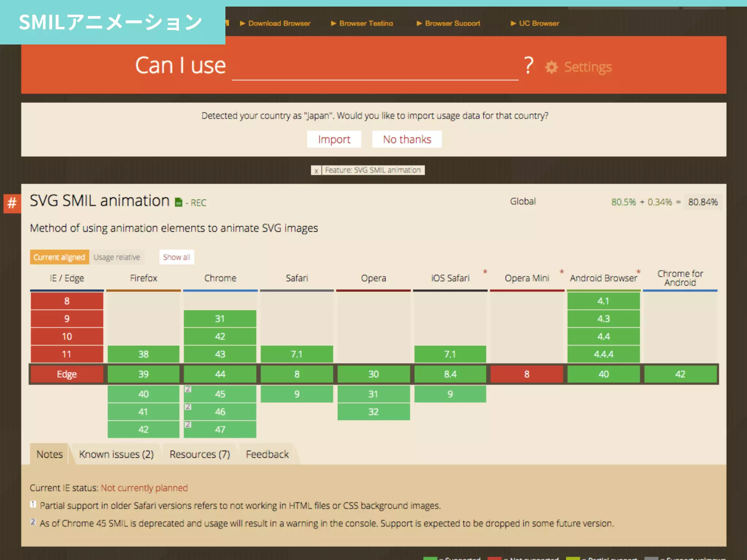Toggle Show all browser versions
Screen dimensions: 747x560
177,257
